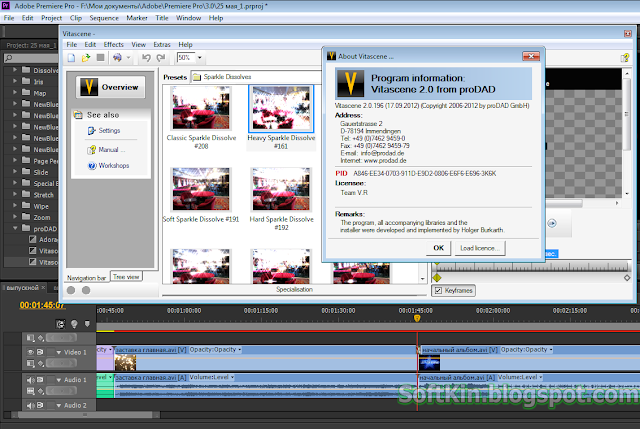Open the zoom percentage dropdown in Vitascene

pos(200,58)
